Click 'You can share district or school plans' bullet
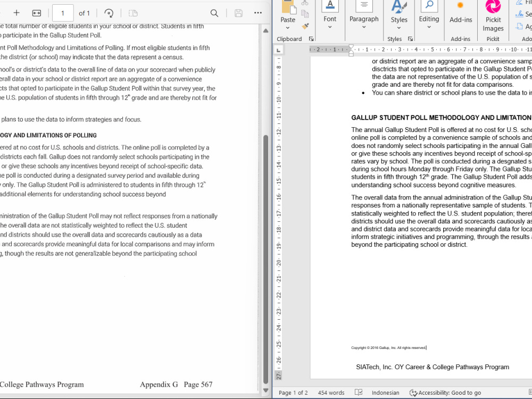Viewport: 532px width, 399px height. click(x=452, y=93)
